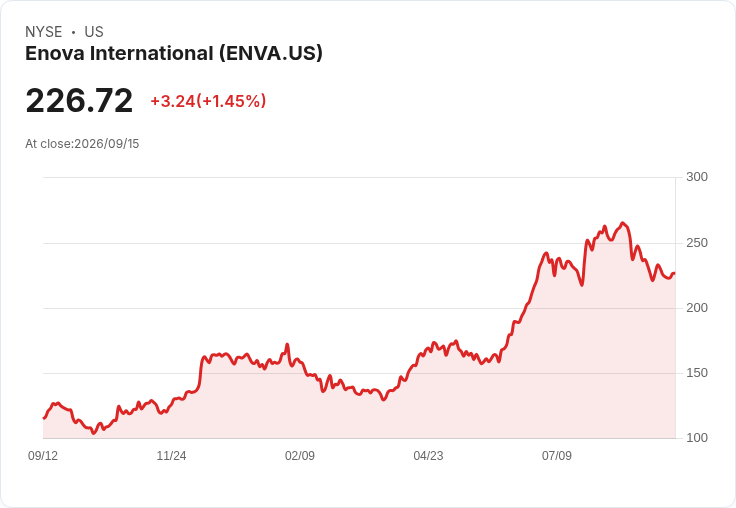Click the 150 y-axis price label
The width and height of the screenshot is (736, 508).
tap(697, 373)
